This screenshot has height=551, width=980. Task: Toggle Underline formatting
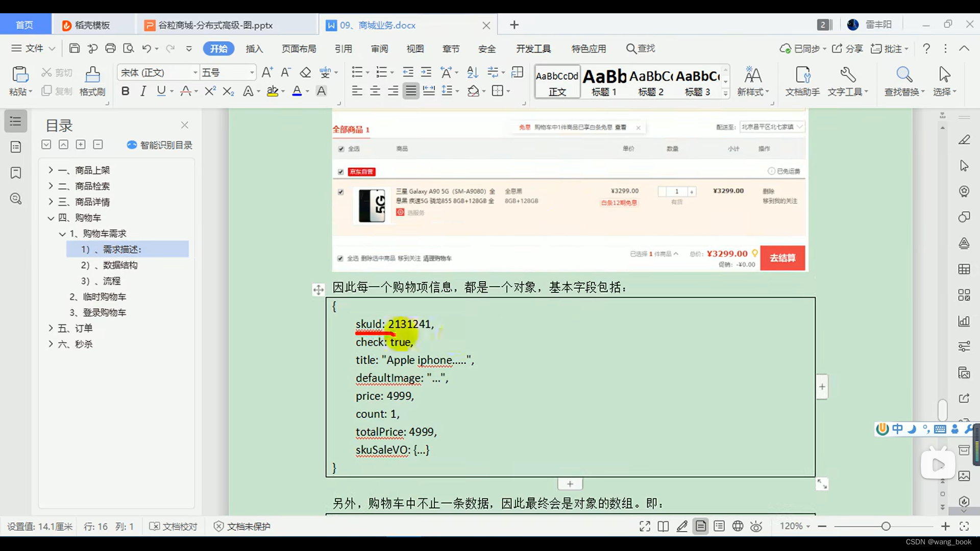tap(161, 91)
